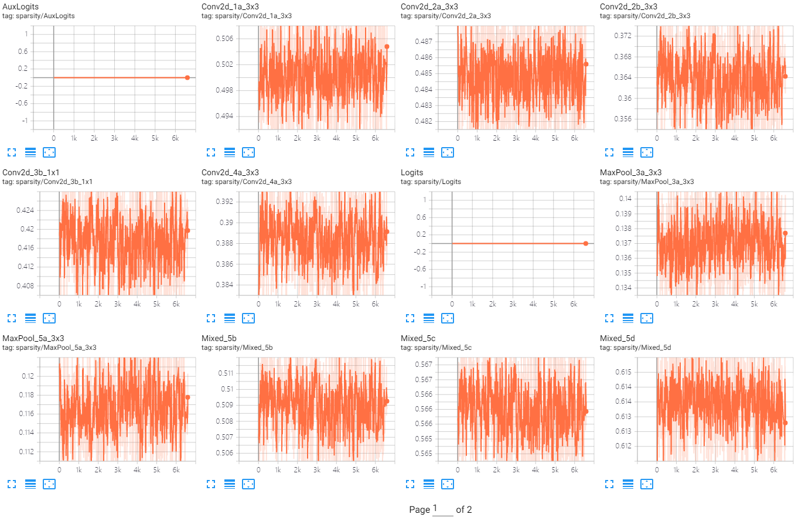812x521 pixels.
Task: Toggle log scale on the Conv2d_3b_1x1 chart
Action: [30, 318]
